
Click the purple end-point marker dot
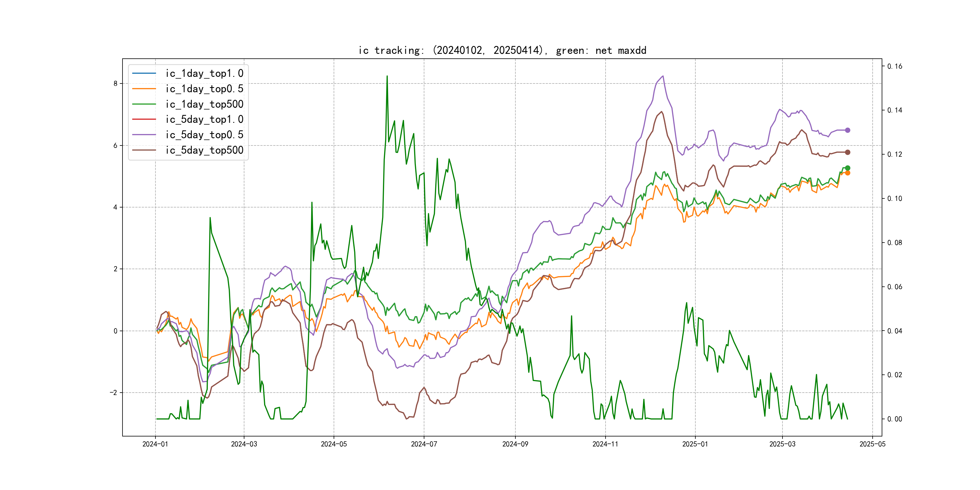(848, 130)
